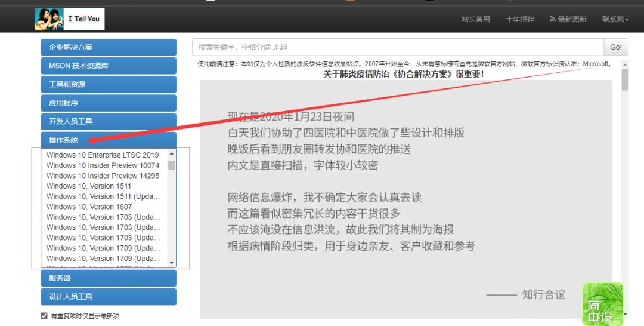Expand the 开发人员工具 category

109,121
